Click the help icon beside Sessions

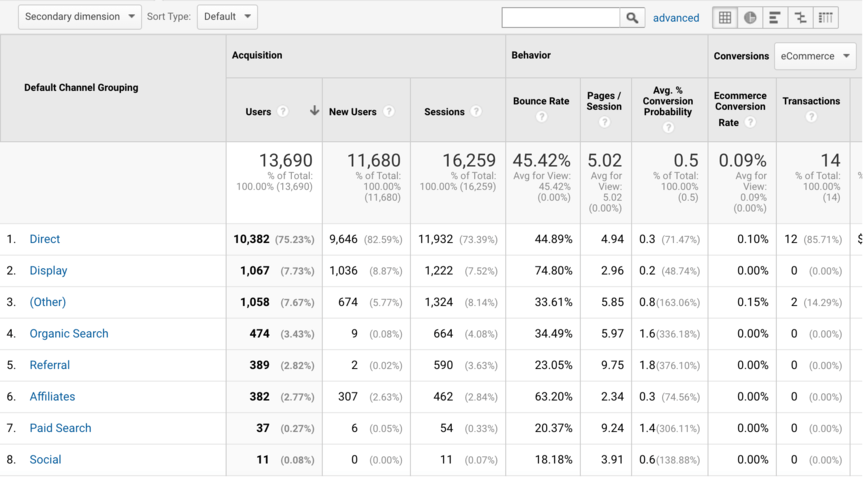point(476,112)
